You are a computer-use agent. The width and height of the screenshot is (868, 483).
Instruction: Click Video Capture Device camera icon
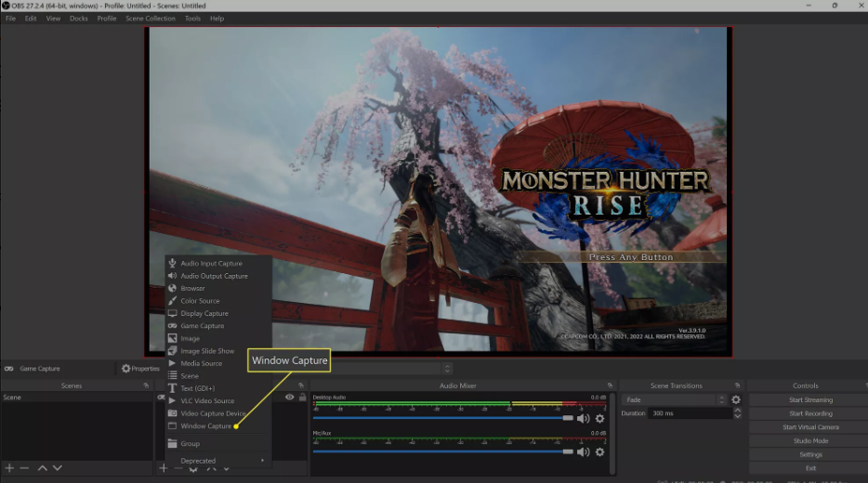(x=172, y=413)
